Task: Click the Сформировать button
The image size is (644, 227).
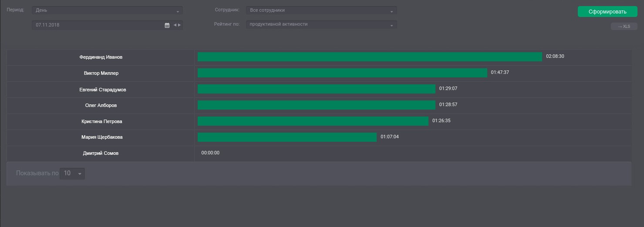Action: click(x=607, y=12)
